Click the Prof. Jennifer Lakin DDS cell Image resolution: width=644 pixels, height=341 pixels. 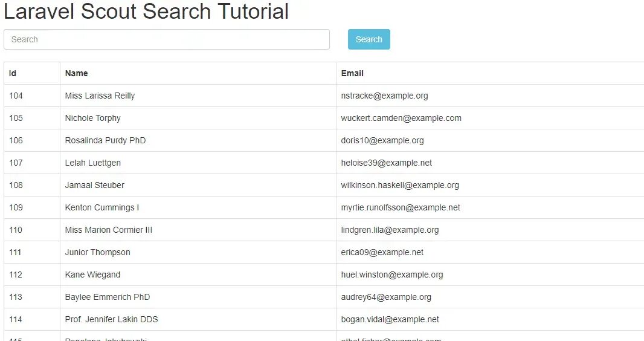112,319
